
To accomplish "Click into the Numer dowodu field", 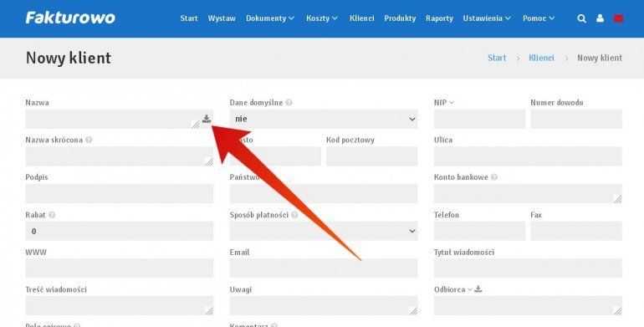I will tap(576, 119).
